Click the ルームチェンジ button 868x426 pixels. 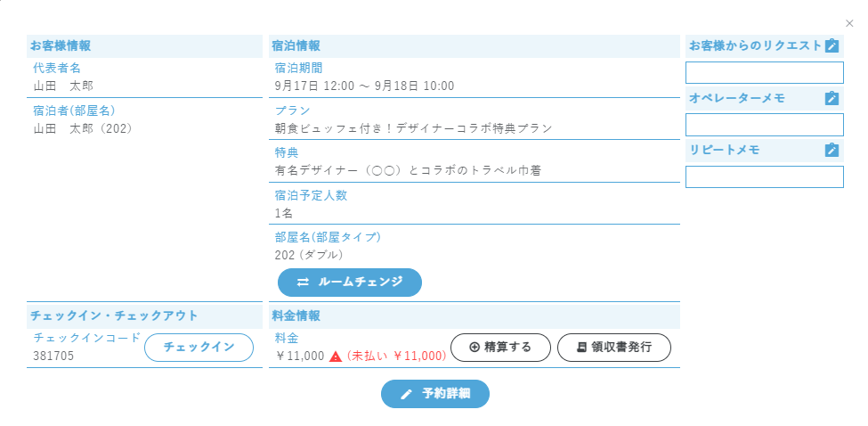coord(350,283)
